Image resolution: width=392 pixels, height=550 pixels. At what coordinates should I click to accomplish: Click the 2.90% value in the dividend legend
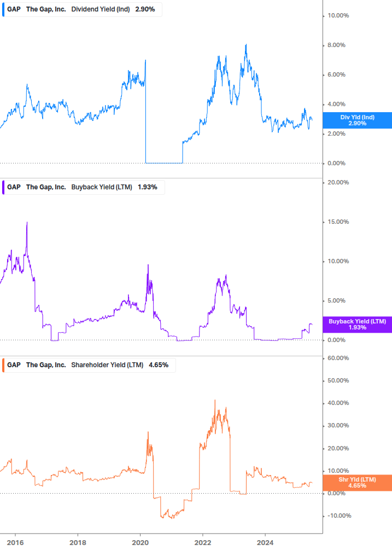[x=145, y=9]
